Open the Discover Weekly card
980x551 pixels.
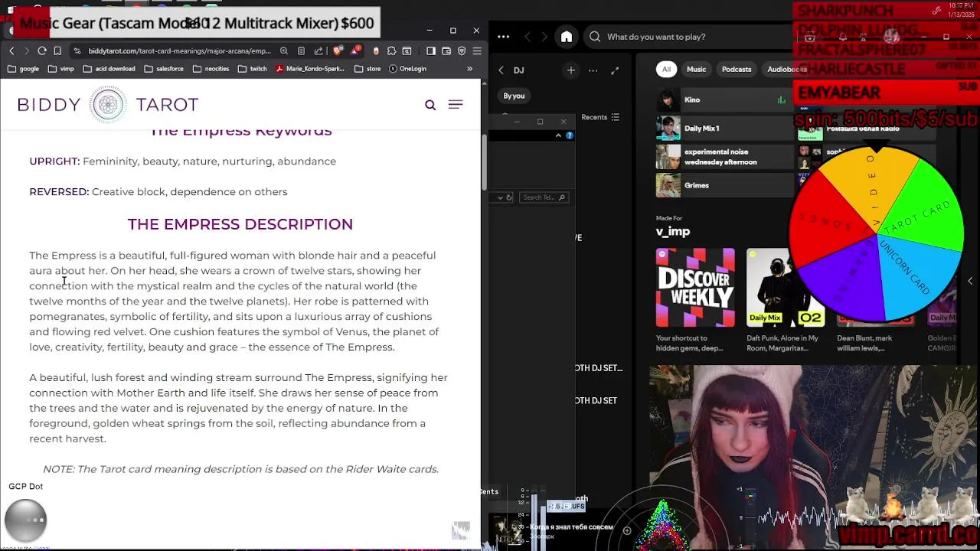pyautogui.click(x=695, y=300)
